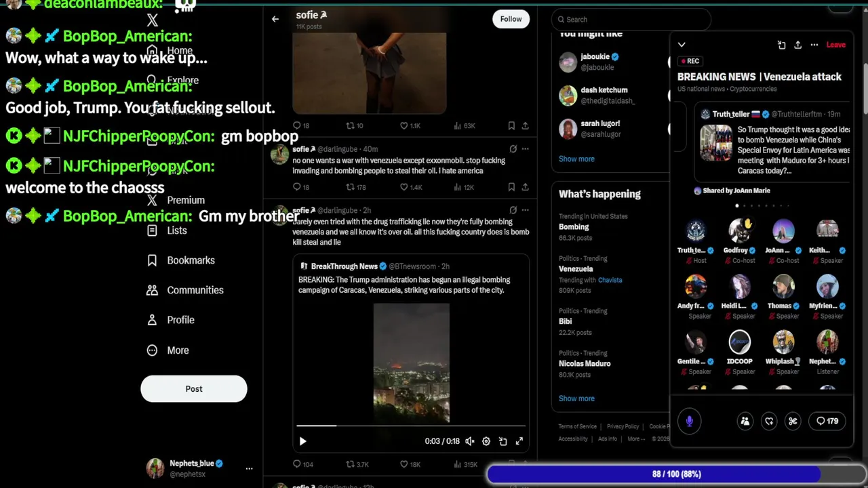The image size is (868, 488).
Task: Open video settings gear in player
Action: point(486,441)
